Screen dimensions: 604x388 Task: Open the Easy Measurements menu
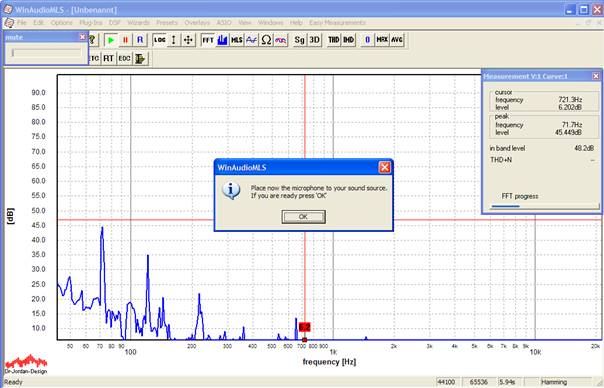(x=337, y=23)
